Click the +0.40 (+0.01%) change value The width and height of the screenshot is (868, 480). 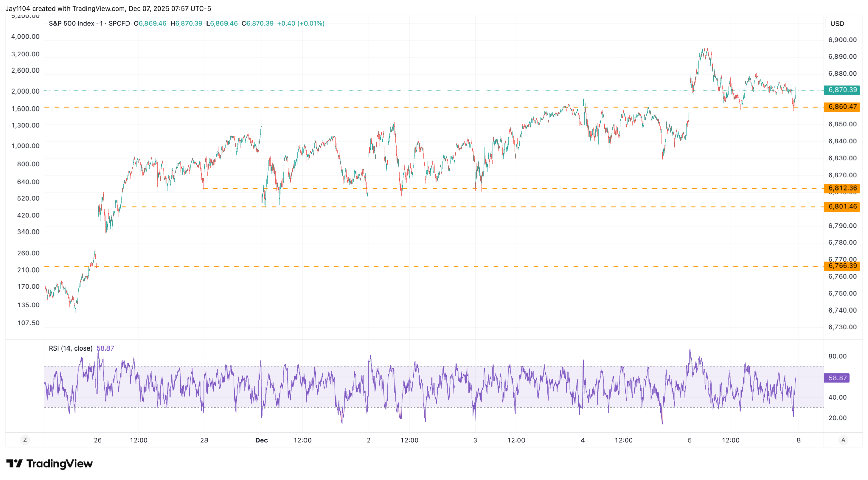[x=301, y=23]
